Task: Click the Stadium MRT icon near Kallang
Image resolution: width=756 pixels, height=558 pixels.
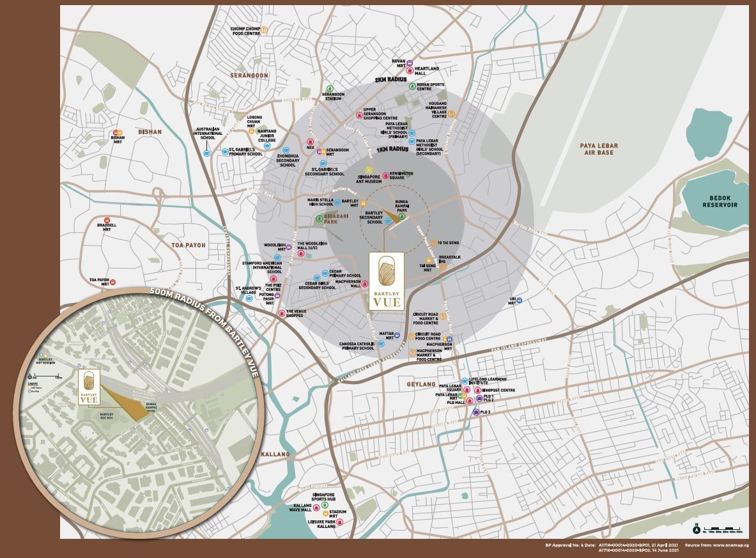Action: pyautogui.click(x=324, y=513)
